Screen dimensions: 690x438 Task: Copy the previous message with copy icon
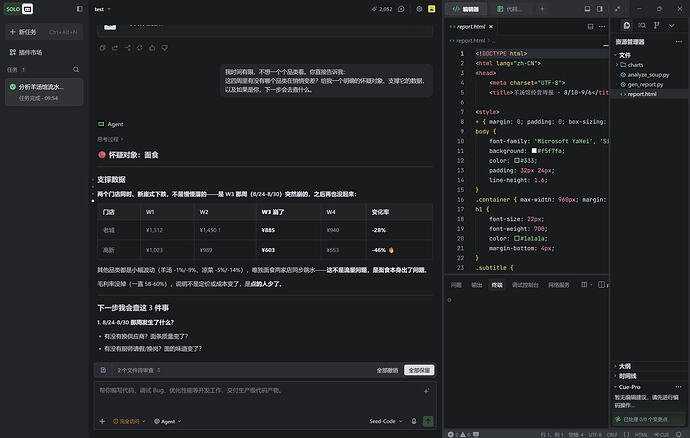tap(103, 48)
